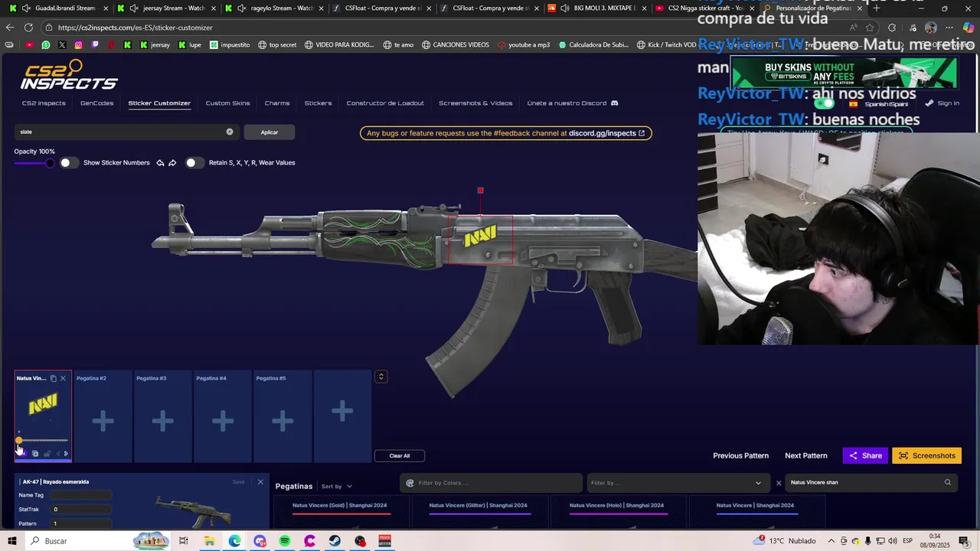The height and width of the screenshot is (551, 980).
Task: Copy the Natus Vincere sticker slot
Action: click(53, 378)
